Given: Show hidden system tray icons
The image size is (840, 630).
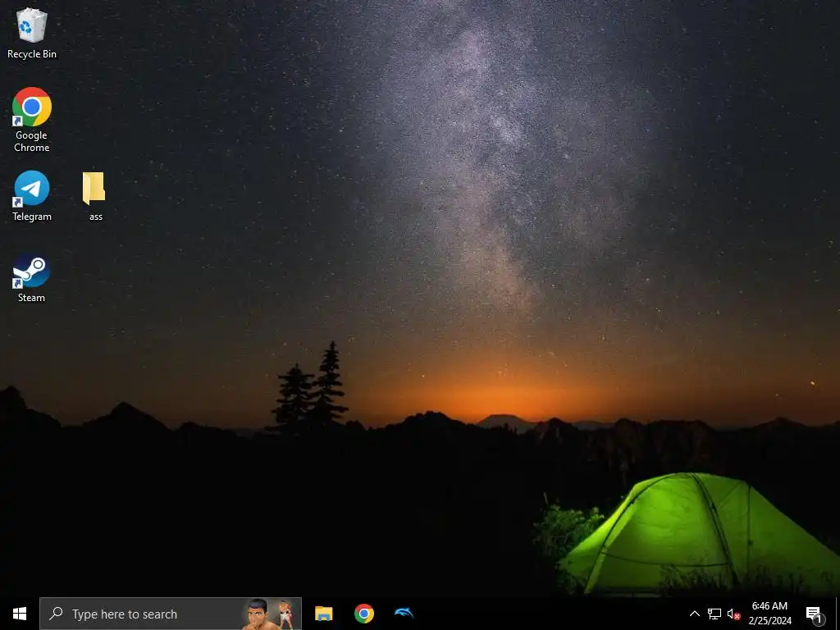Looking at the screenshot, I should click(x=694, y=614).
